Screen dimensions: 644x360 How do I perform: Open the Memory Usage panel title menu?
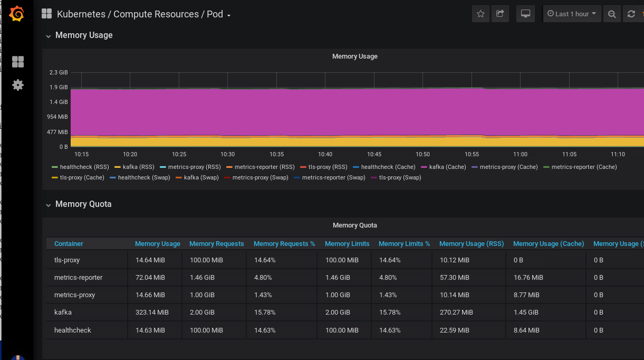coord(354,56)
